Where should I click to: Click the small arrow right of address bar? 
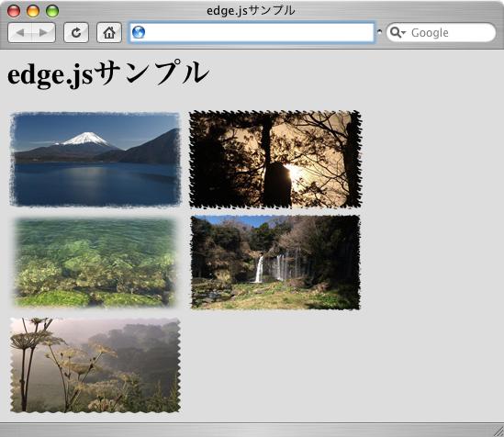380,32
